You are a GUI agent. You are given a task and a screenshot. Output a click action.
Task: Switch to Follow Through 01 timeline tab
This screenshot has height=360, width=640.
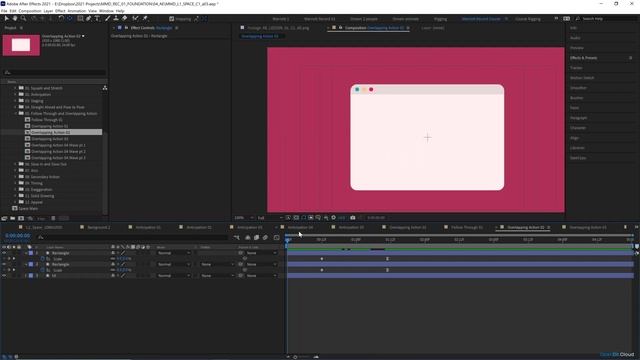coord(467,227)
